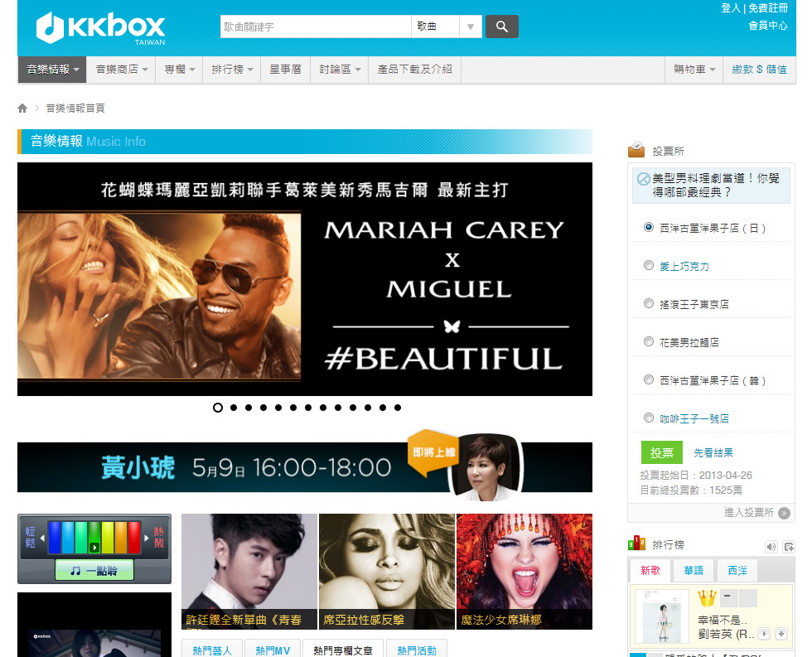The image size is (812, 657).
Task: Click the arrow icon beside 進入投票所
Action: (785, 513)
